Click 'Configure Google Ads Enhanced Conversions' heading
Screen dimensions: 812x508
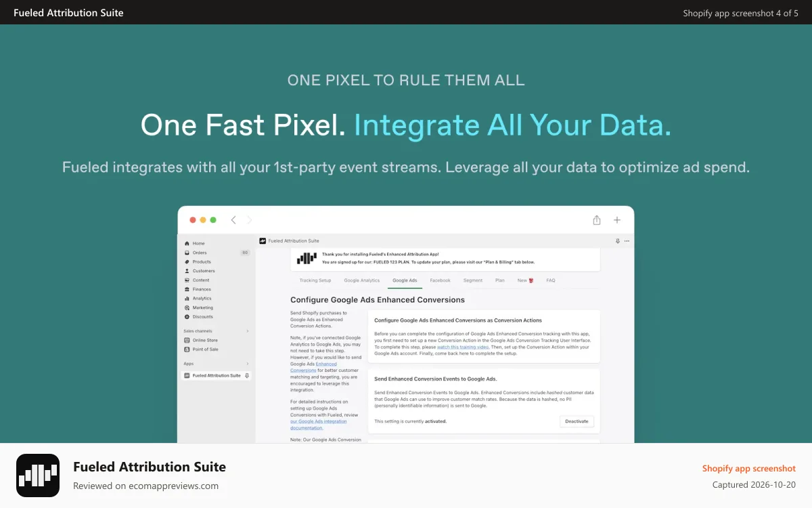[x=378, y=299]
